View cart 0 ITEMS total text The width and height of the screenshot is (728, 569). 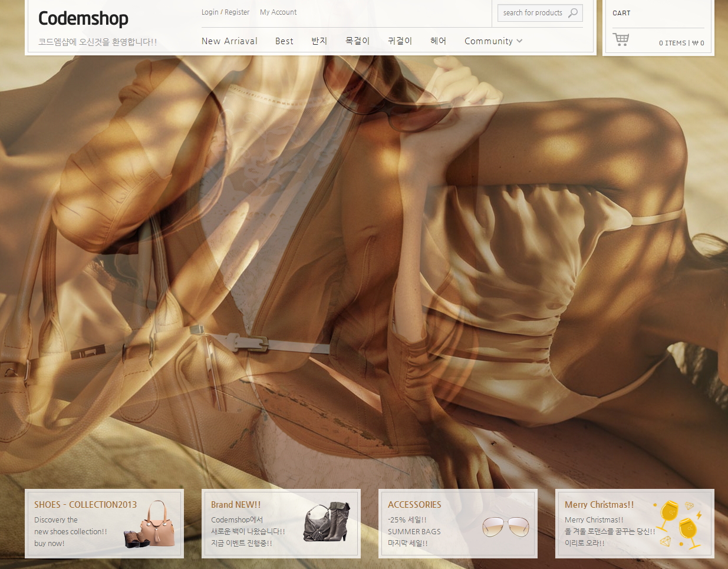click(x=681, y=43)
